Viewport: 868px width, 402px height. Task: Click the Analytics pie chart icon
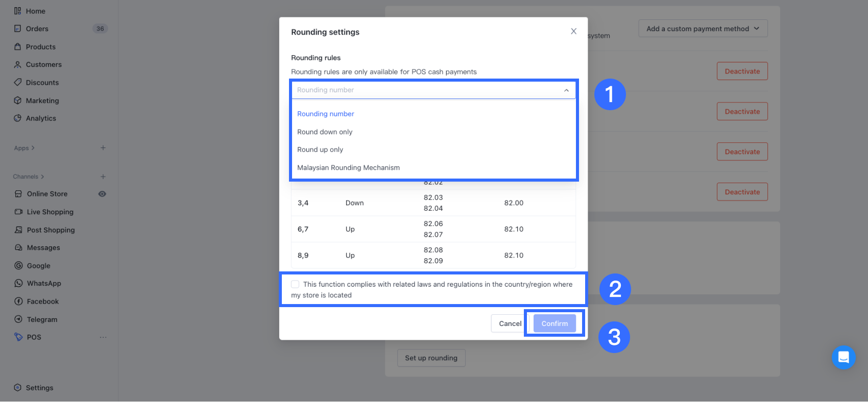(17, 118)
